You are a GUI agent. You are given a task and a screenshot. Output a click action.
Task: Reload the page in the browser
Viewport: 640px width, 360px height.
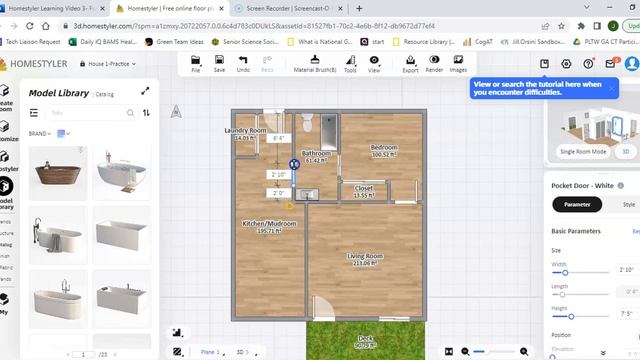(29, 26)
